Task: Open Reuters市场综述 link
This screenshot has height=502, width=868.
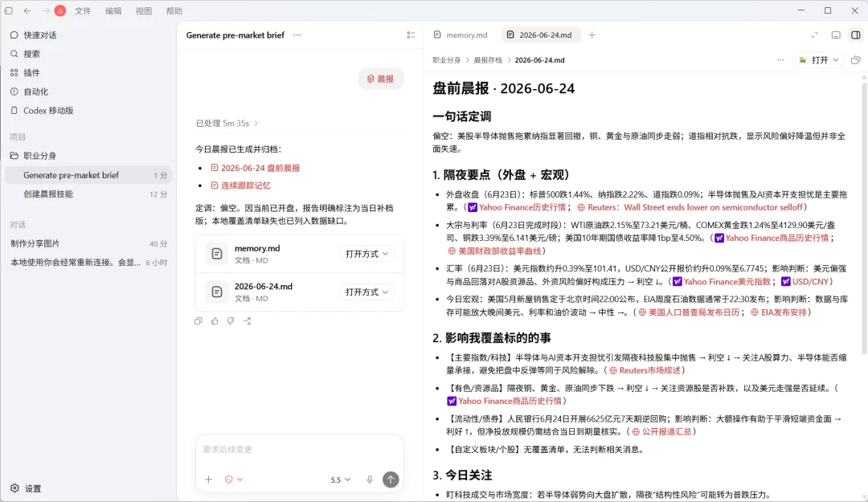Action: click(645, 370)
